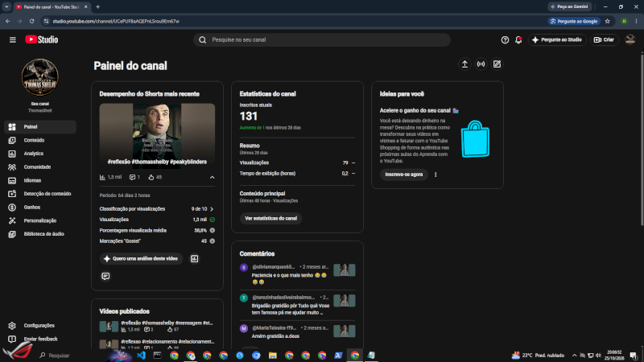Click the page vertical scrollbar
The image size is (644, 362).
point(642,139)
